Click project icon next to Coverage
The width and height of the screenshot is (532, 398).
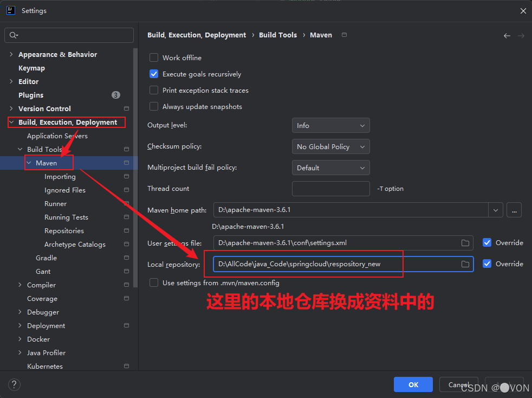point(127,298)
